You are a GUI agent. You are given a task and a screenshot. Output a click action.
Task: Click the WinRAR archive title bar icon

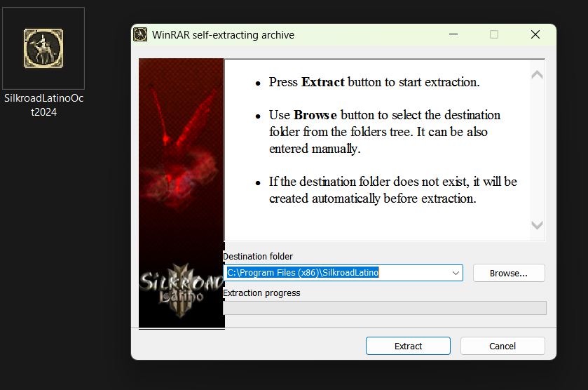[140, 34]
